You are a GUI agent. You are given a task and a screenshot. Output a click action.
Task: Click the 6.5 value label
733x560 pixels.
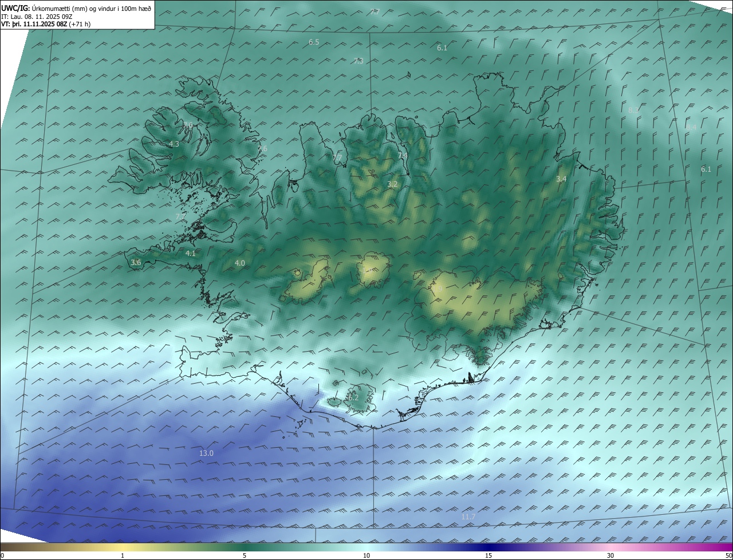(x=314, y=42)
